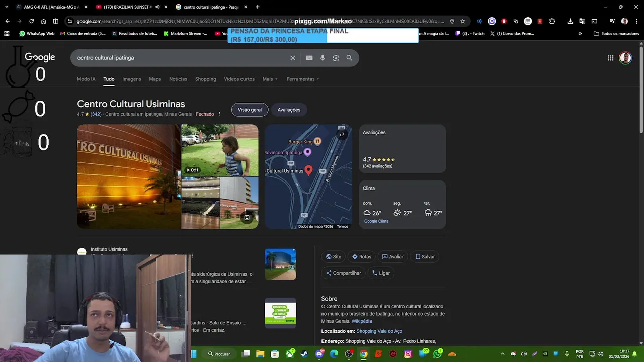The height and width of the screenshot is (362, 644).
Task: Open the Instagram icon on the taskbar
Action: pos(408,354)
